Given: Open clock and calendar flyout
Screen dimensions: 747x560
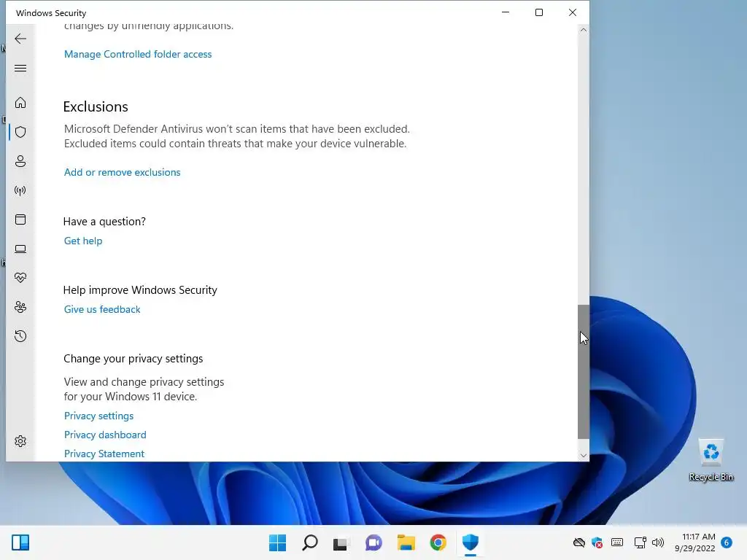Looking at the screenshot, I should 695,542.
